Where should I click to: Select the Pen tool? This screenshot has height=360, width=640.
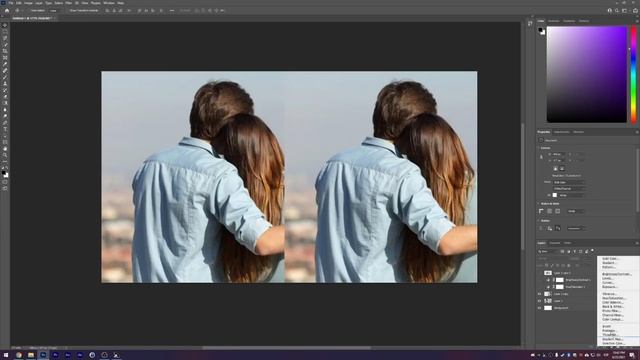pos(5,123)
